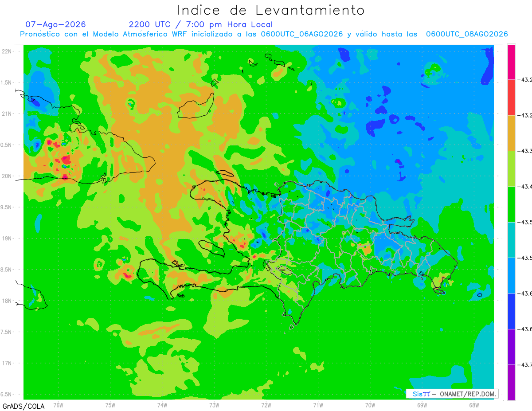This screenshot has height=411, width=532.
Task: Click '2200 UTC / 7:00 pm Hora Local'
Action: pos(201,24)
